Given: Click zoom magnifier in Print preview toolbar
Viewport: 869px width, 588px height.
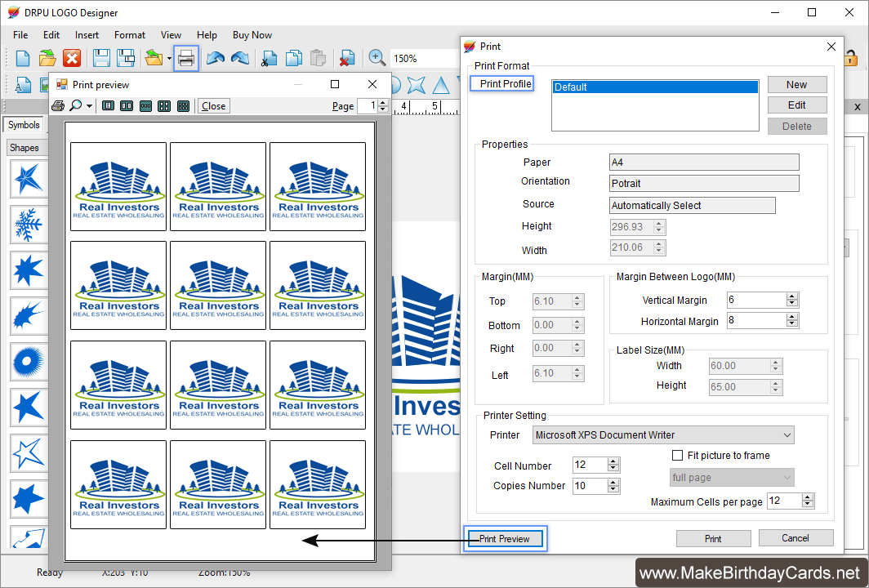Looking at the screenshot, I should [x=75, y=105].
